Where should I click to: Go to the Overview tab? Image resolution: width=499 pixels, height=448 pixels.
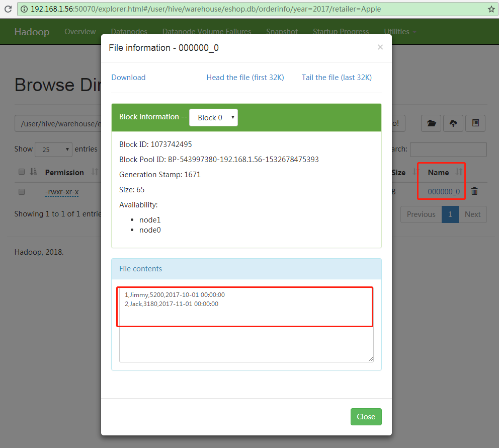pyautogui.click(x=80, y=32)
